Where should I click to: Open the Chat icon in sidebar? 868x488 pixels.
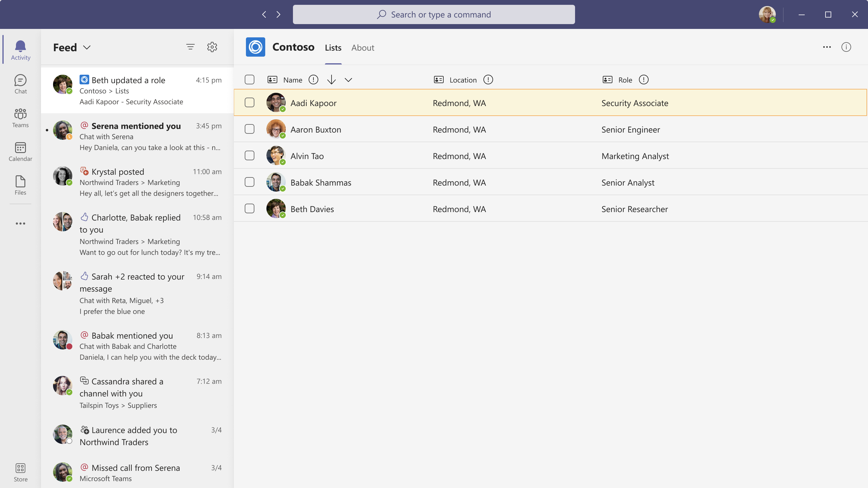tap(20, 83)
